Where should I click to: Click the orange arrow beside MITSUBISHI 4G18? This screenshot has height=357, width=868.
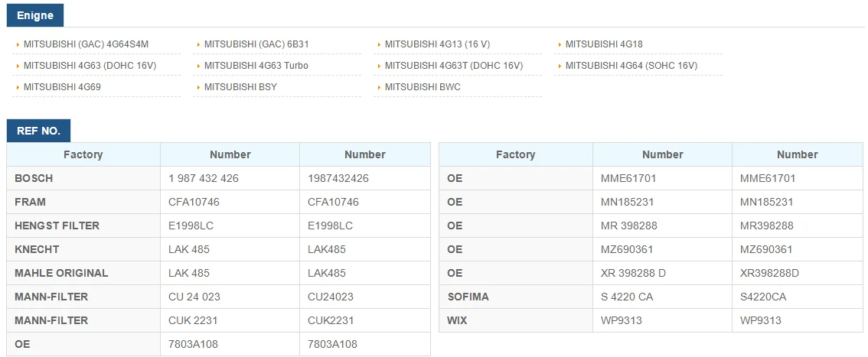[560, 44]
